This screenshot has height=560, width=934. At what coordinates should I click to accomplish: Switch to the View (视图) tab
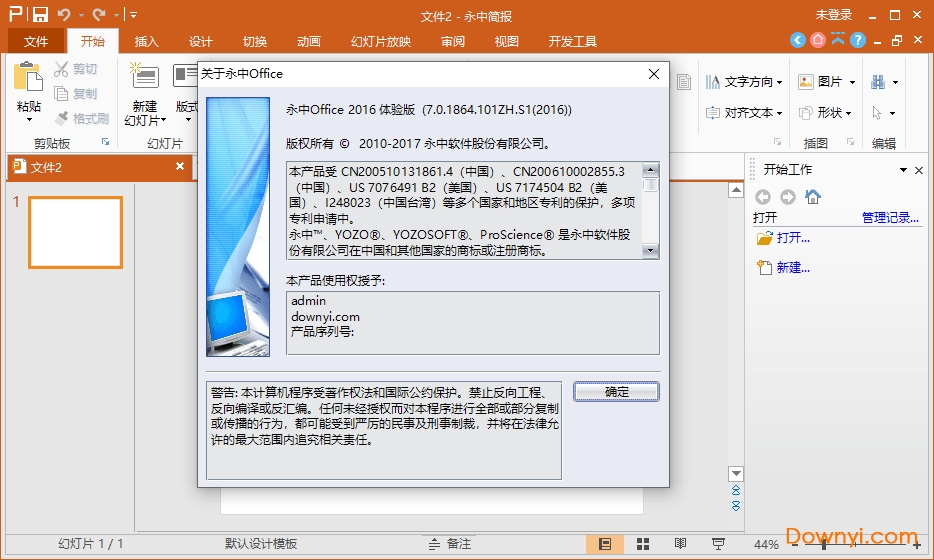click(506, 41)
